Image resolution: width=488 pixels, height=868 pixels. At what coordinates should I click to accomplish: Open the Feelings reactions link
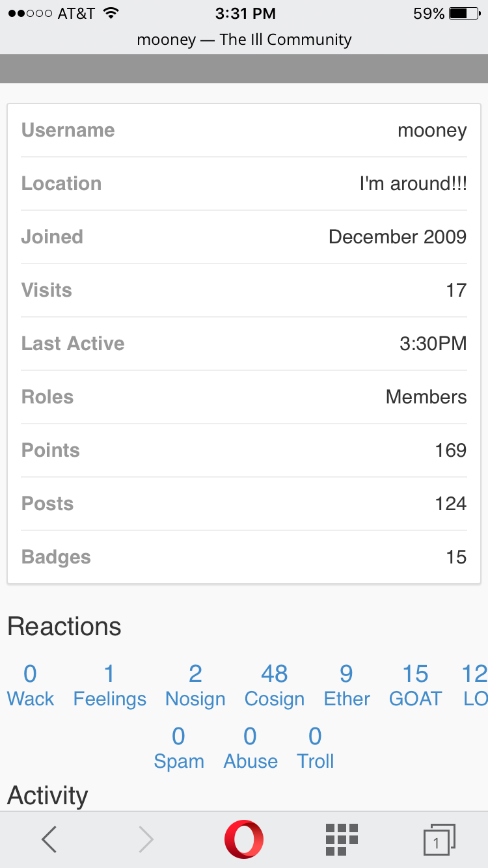click(x=109, y=686)
